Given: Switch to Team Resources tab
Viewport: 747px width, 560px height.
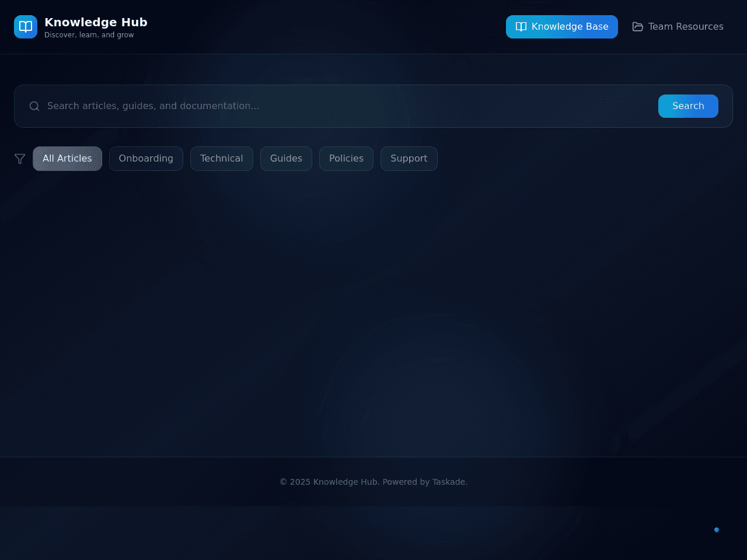Looking at the screenshot, I should tap(678, 27).
